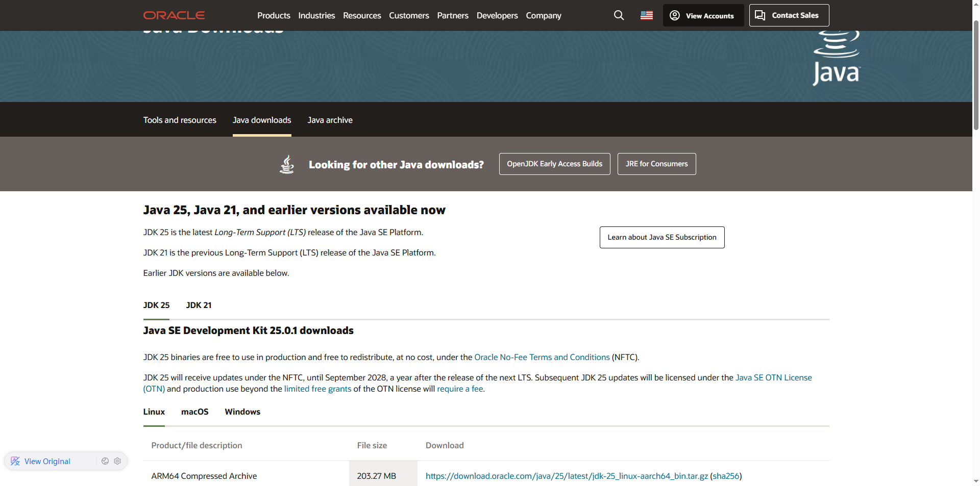Click 'ARM64 Compressed Archive' row text
The height and width of the screenshot is (486, 980).
coord(204,476)
